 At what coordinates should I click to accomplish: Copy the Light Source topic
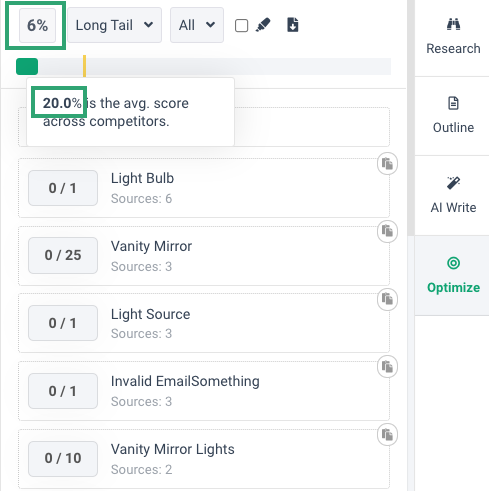tap(387, 299)
